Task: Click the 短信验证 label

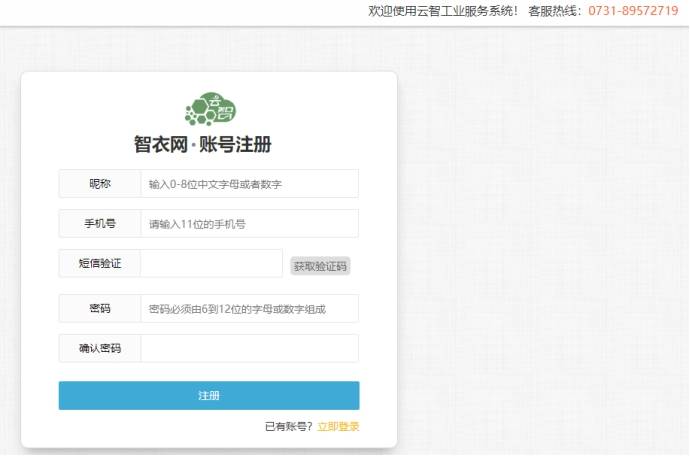Action: pos(100,263)
